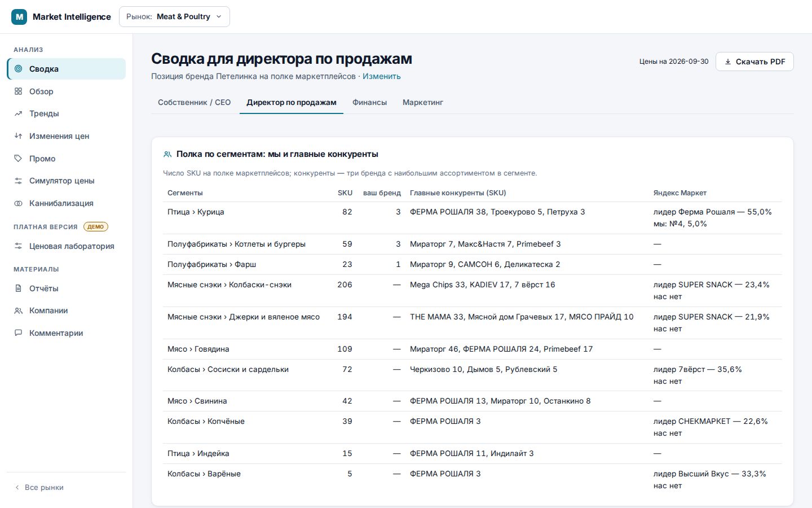
Task: Click the Каннибализация overlapping circles icon
Action: (x=19, y=203)
